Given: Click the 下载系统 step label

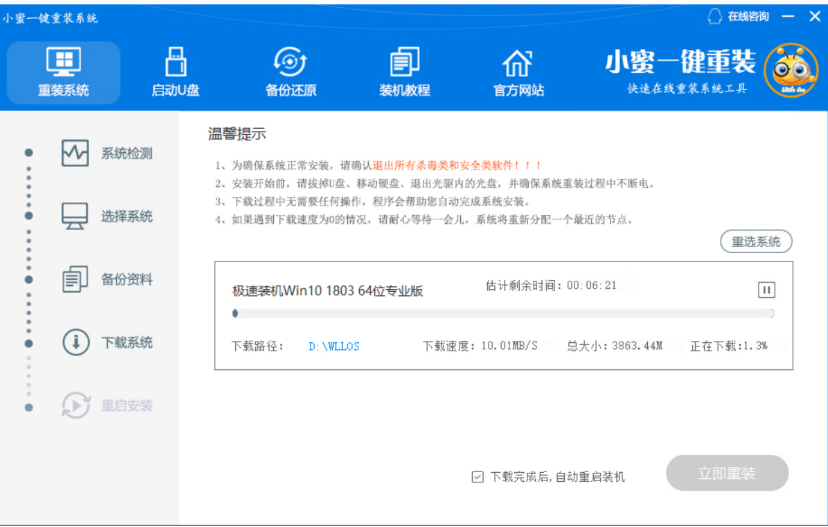Looking at the screenshot, I should [127, 343].
